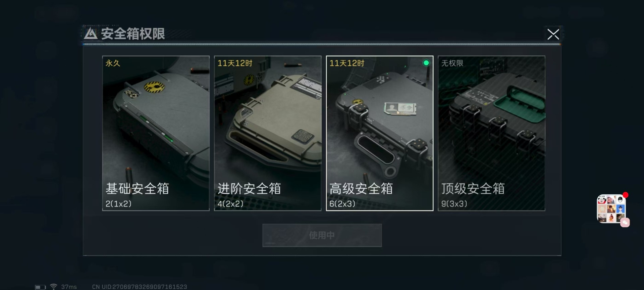This screenshot has height=290, width=644.
Task: Click the 6(2x3) capacity label
Action: 342,204
